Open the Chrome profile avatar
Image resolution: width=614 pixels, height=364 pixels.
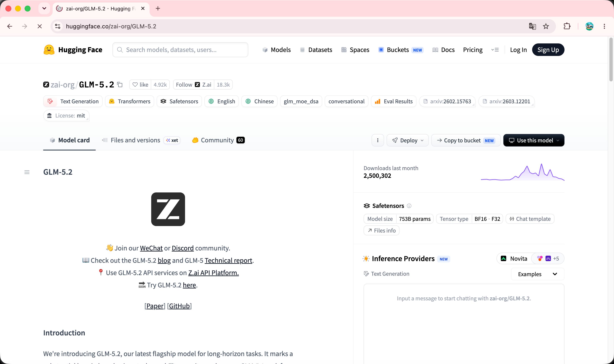589,26
